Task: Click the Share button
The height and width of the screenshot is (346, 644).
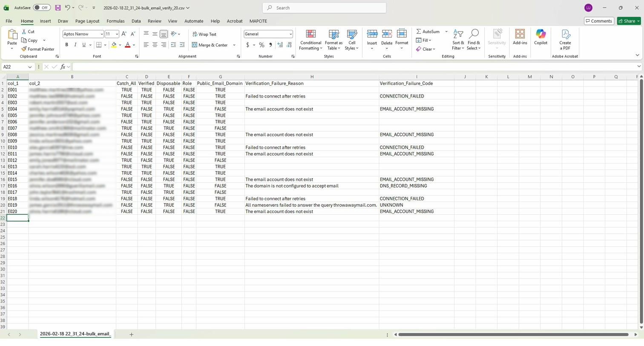Action: point(628,21)
